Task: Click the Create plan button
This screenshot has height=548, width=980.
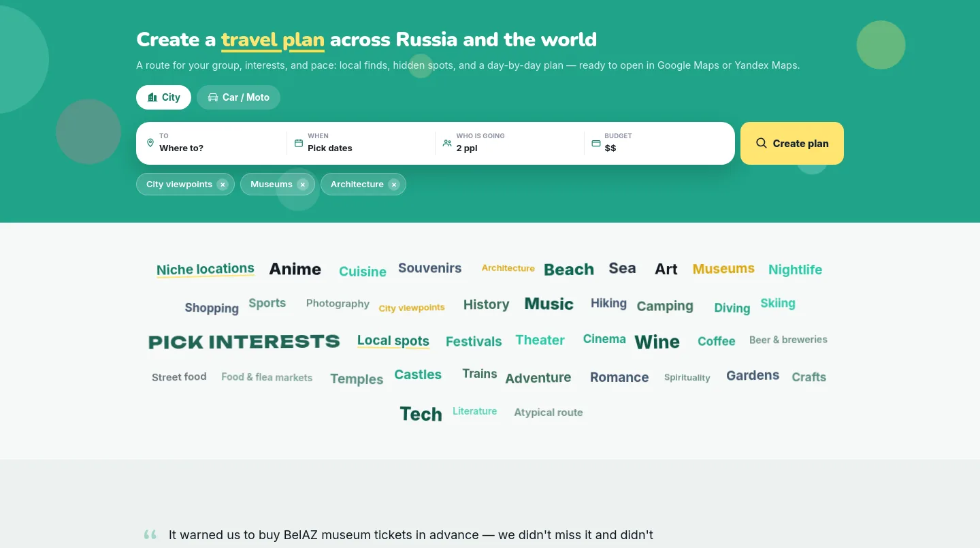Action: (x=792, y=143)
